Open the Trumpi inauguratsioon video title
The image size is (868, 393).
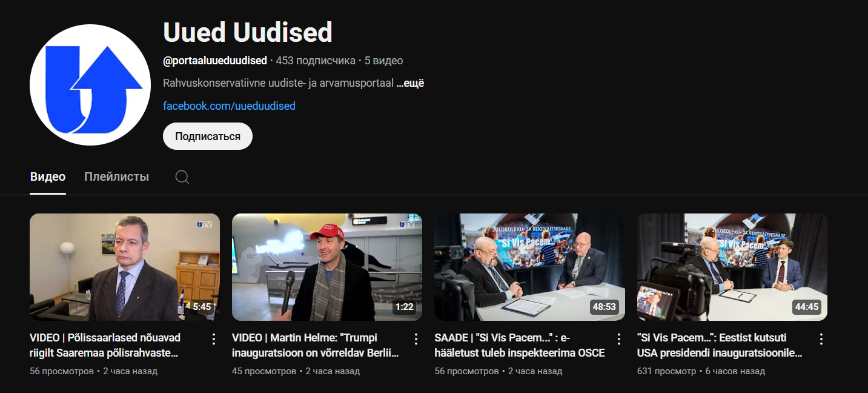316,345
